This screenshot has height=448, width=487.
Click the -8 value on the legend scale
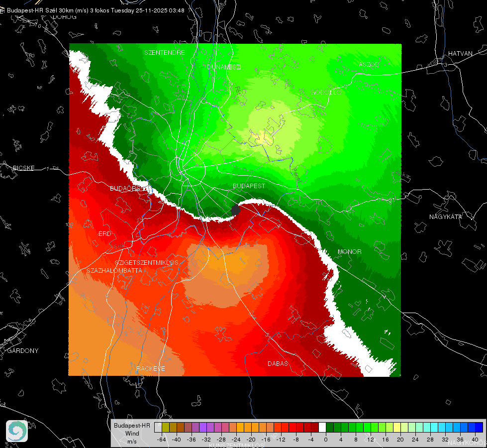click(295, 440)
